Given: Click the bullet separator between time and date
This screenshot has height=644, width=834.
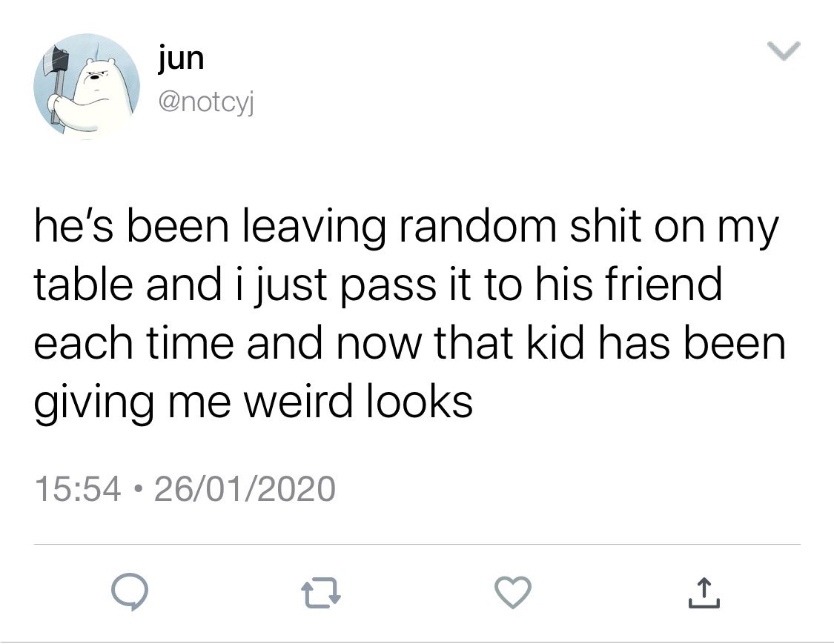Looking at the screenshot, I should click(x=138, y=488).
